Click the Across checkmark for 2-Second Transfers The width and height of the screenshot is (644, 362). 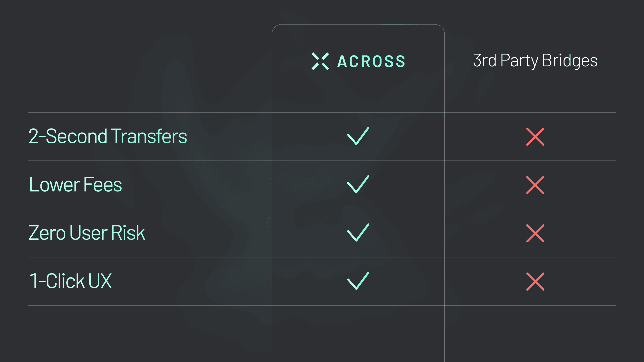tap(358, 136)
